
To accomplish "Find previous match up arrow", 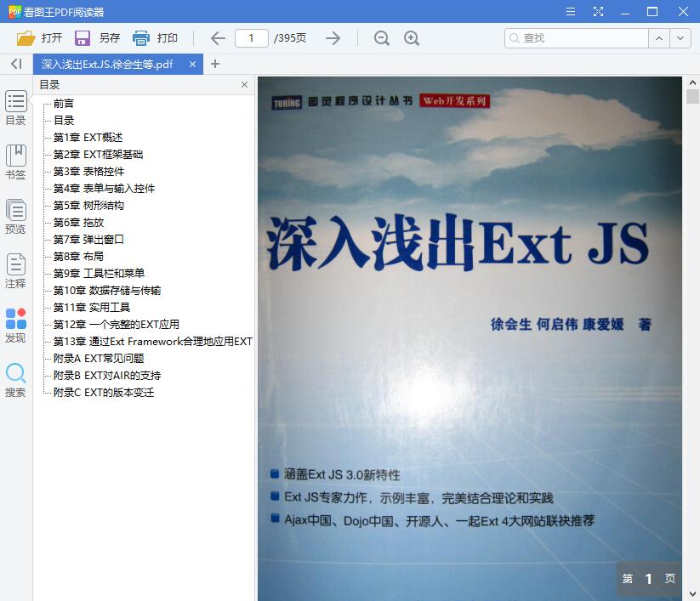I will point(659,38).
